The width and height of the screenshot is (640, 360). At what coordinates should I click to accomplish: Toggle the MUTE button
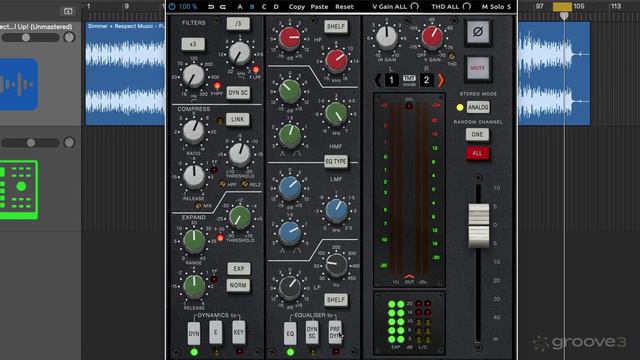point(478,68)
